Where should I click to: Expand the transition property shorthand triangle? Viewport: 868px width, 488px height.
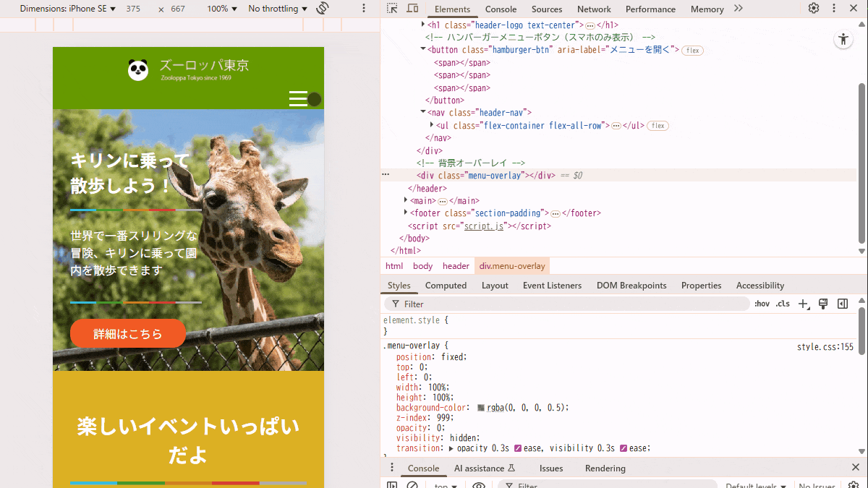[x=452, y=448]
